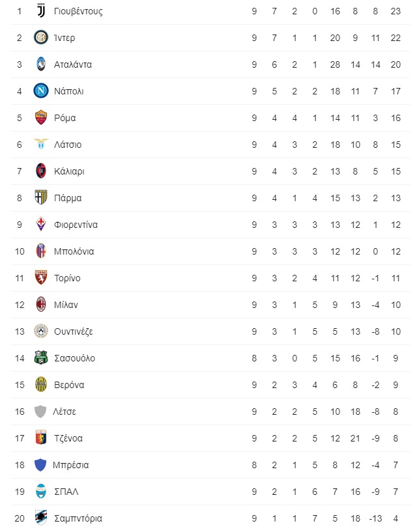Click the Βερόνα team name

click(69, 385)
